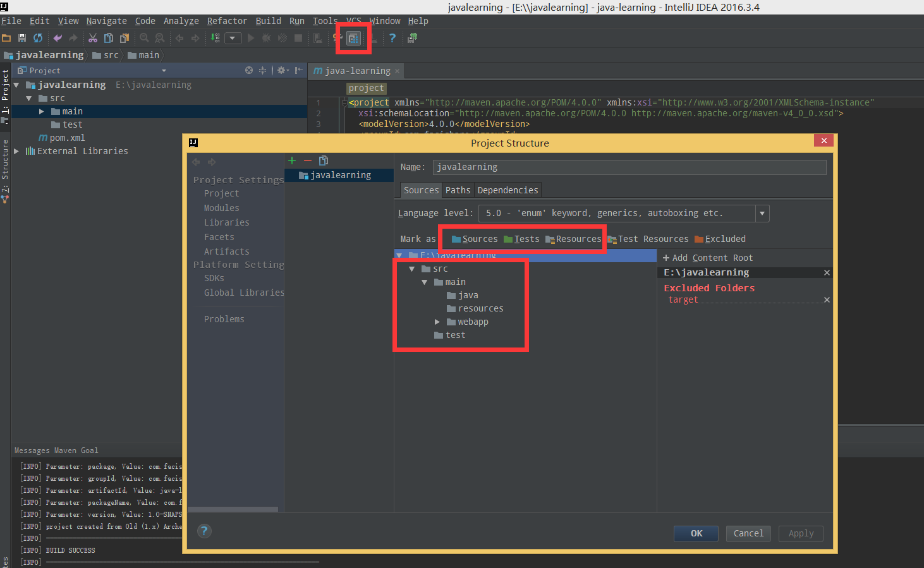Expand External Libraries in the Project panel
924x568 pixels.
pos(16,152)
